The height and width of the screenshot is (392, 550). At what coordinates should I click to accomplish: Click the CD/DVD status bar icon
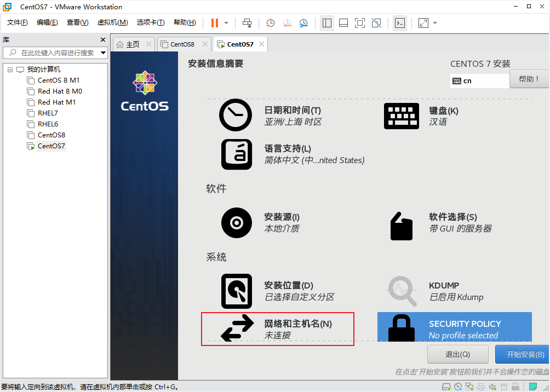458,387
